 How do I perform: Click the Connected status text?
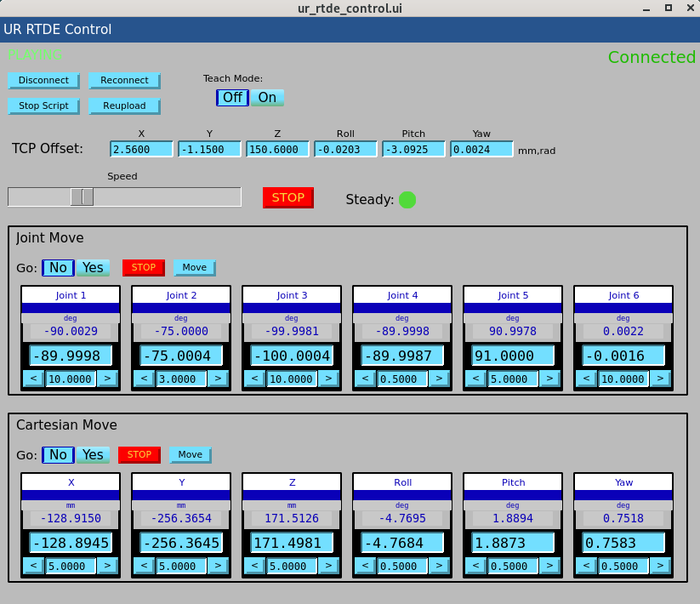[x=652, y=57]
